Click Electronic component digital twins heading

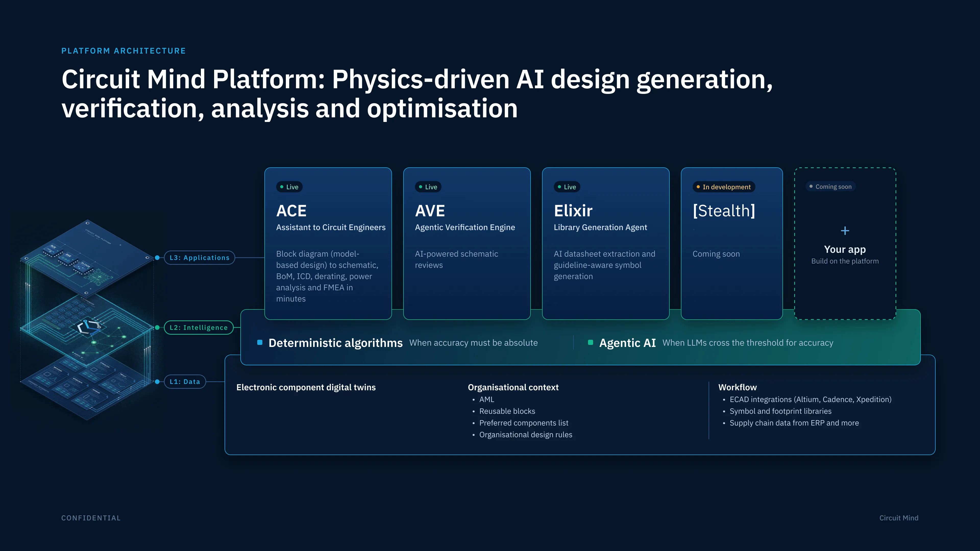(306, 387)
